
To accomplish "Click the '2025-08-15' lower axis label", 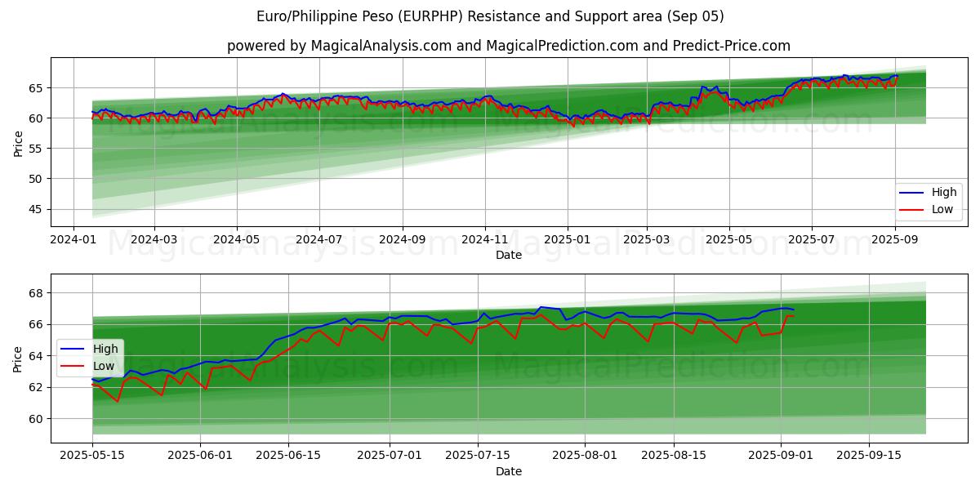I will (675, 456).
